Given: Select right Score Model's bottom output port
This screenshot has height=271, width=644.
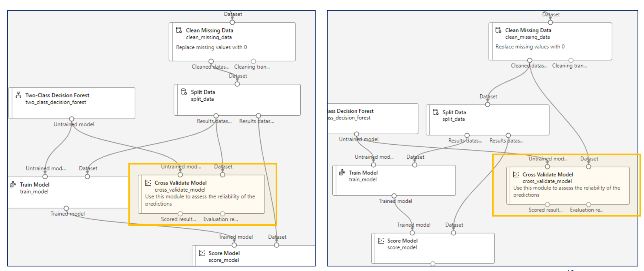Looking at the screenshot, I should tap(433, 264).
